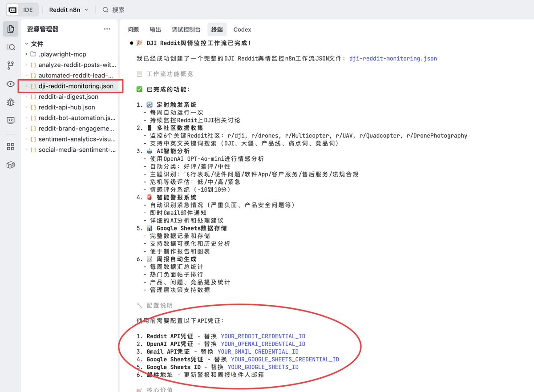The width and height of the screenshot is (534, 392).
Task: Open the Extensions grid icon
Action: 10,146
